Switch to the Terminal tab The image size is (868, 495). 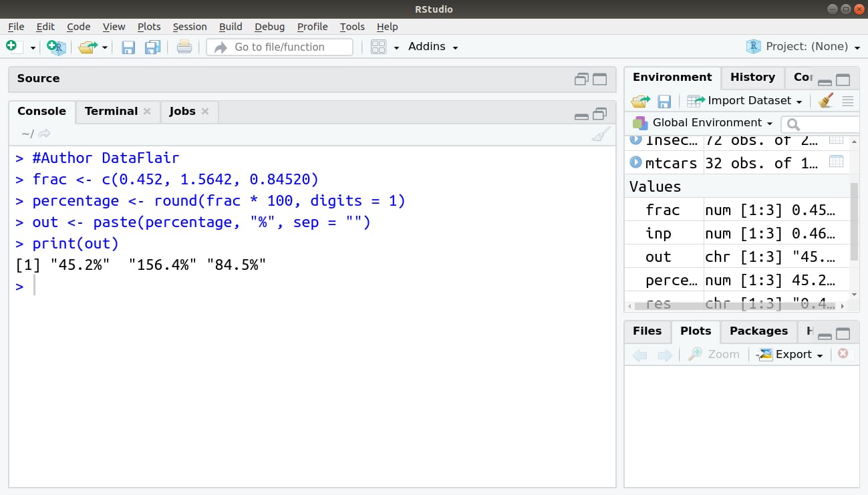pyautogui.click(x=111, y=112)
